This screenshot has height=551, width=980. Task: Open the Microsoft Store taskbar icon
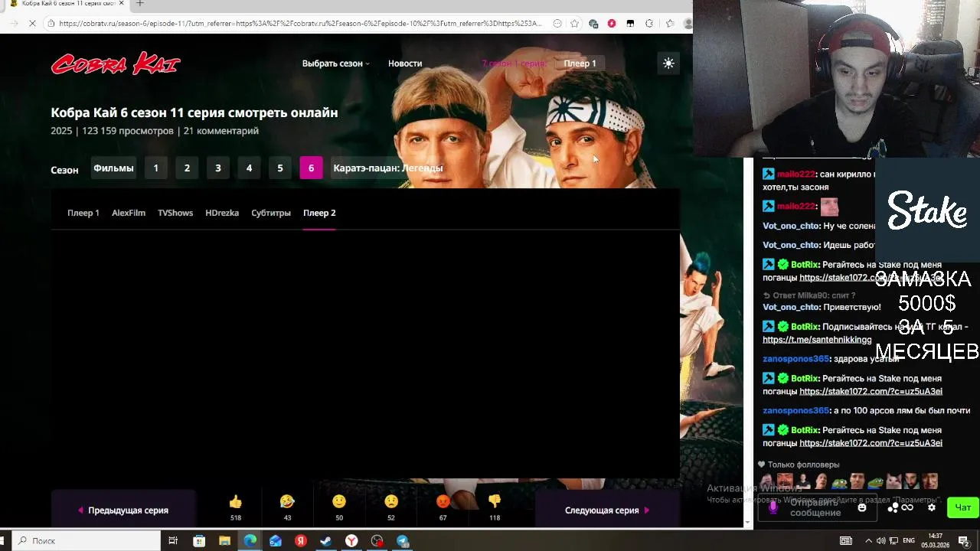tap(199, 540)
